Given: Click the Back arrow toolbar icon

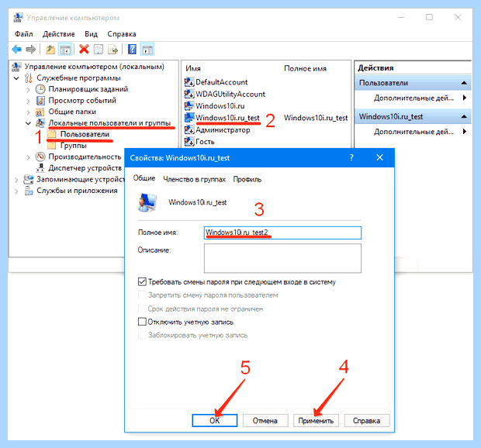Looking at the screenshot, I should 16,50.
